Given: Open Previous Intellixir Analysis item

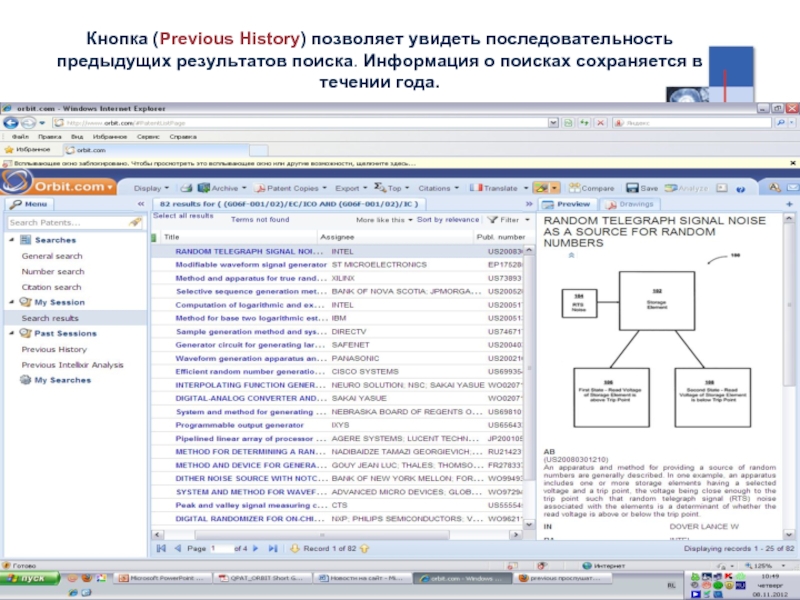Looking at the screenshot, I should pos(72,365).
